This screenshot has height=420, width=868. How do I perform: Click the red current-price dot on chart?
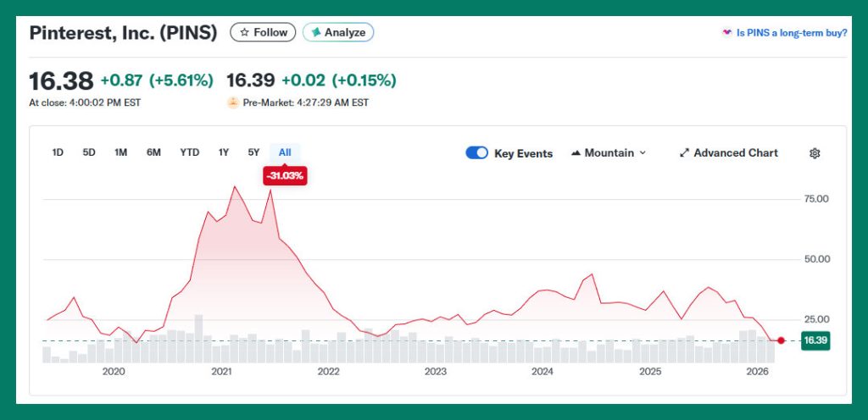[x=781, y=340]
